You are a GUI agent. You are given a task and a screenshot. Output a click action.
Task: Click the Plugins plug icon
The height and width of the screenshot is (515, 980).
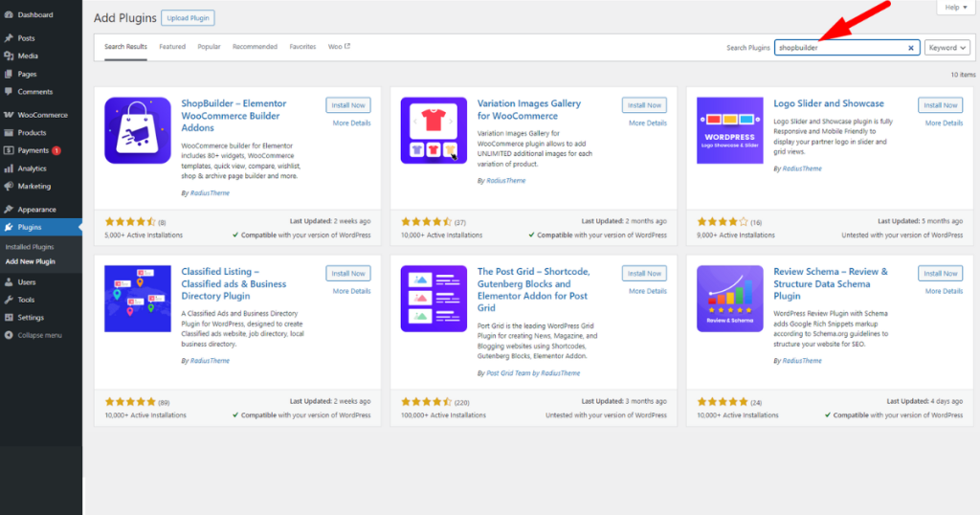[9, 227]
